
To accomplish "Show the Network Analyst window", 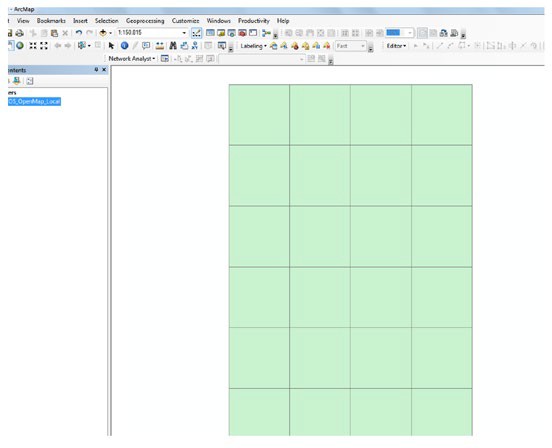I will tap(164, 58).
